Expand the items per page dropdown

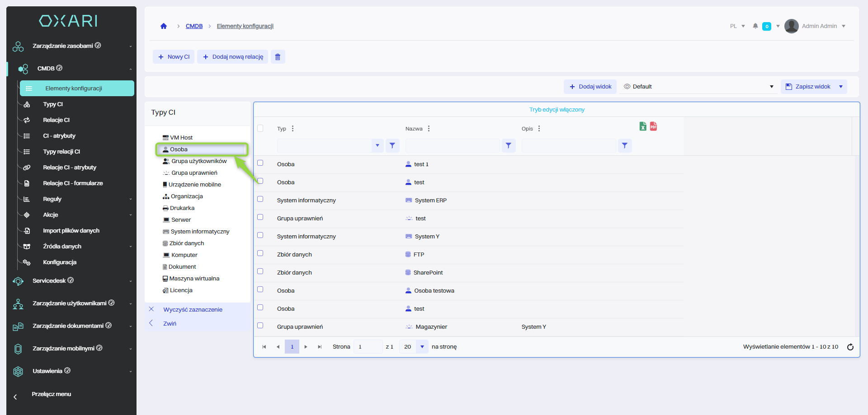(422, 347)
